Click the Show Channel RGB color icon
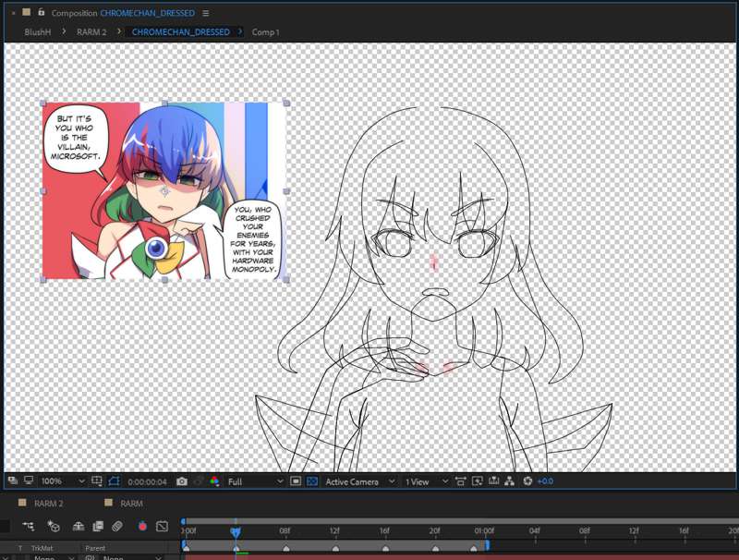Viewport: 739px width, 560px height. tap(214, 481)
